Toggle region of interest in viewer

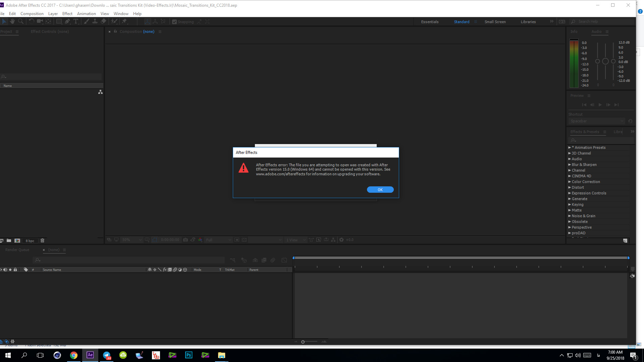pos(237,240)
